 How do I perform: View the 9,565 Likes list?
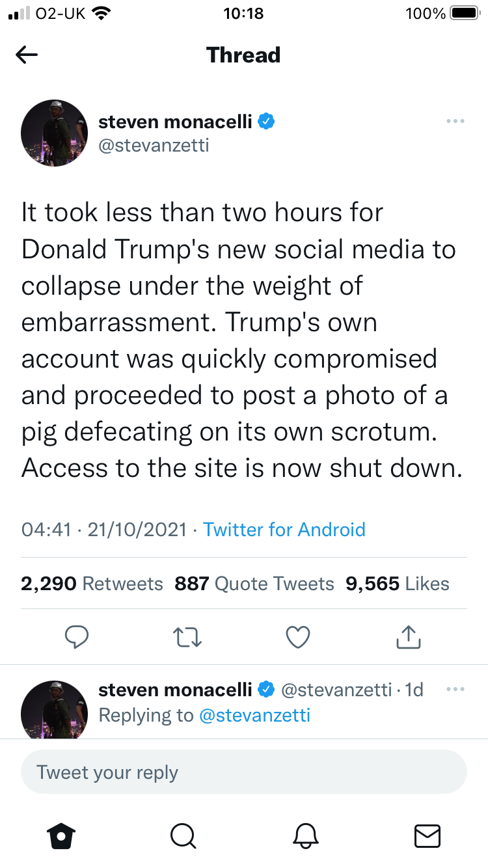(x=398, y=584)
